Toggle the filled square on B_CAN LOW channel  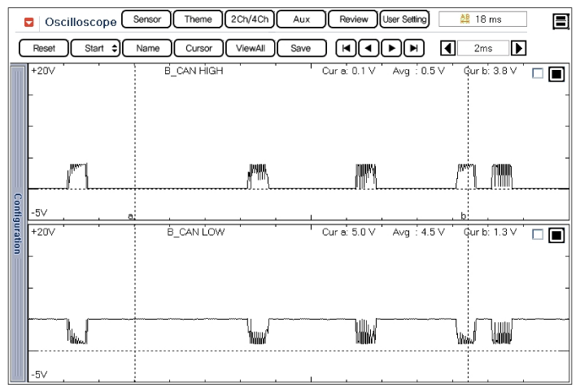click(x=556, y=235)
